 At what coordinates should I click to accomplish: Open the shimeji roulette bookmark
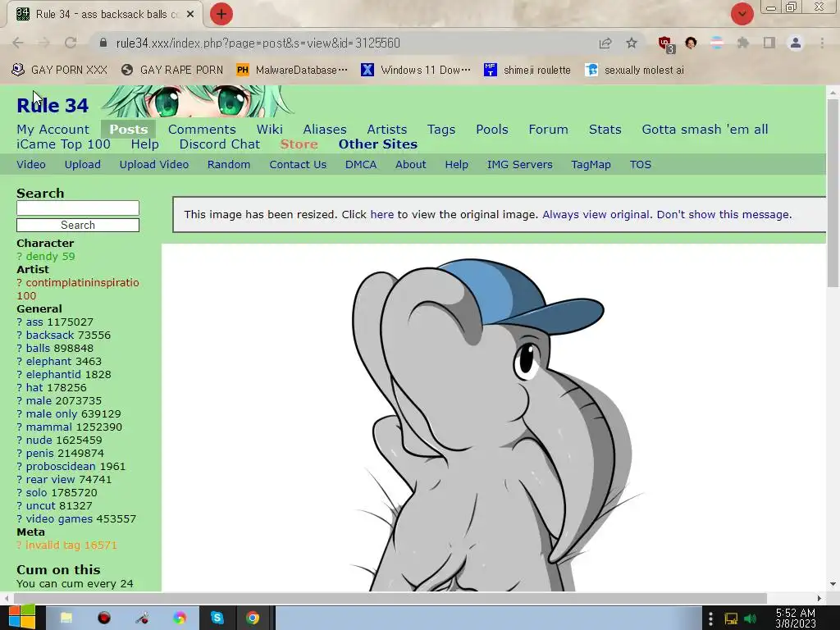(527, 70)
